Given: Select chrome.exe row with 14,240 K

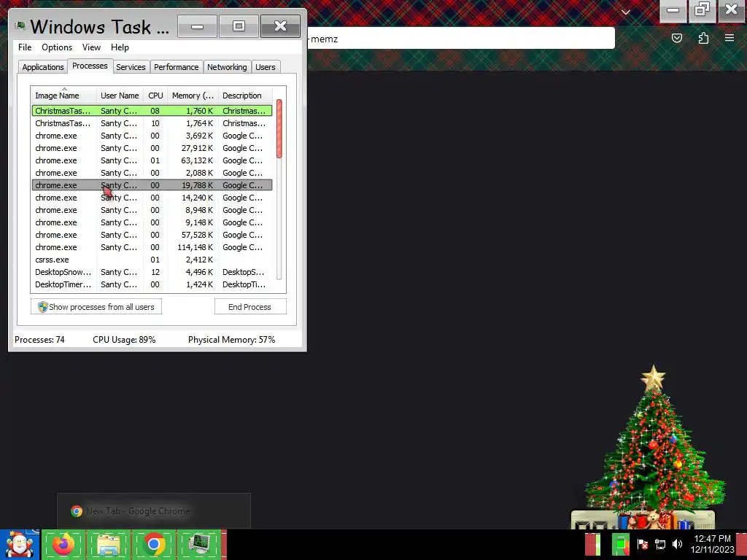Looking at the screenshot, I should pyautogui.click(x=152, y=198).
